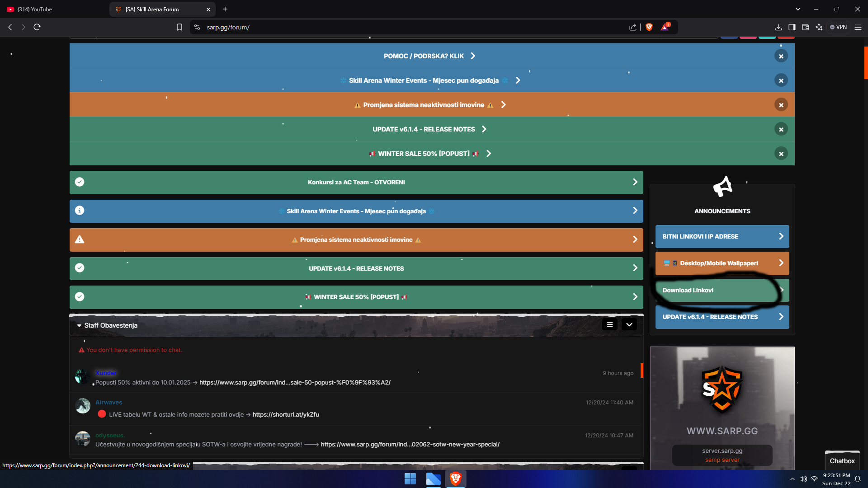This screenshot has height=488, width=868.
Task: Open the browser hamburger menu
Action: tap(858, 27)
